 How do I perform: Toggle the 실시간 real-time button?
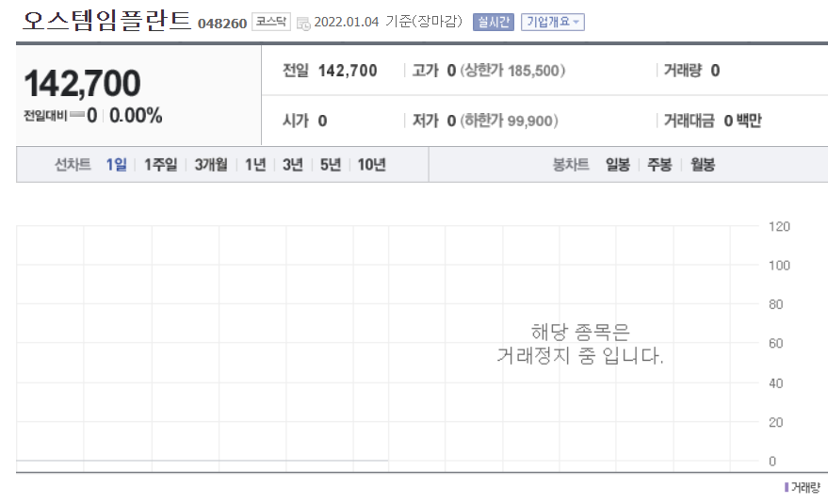click(494, 23)
